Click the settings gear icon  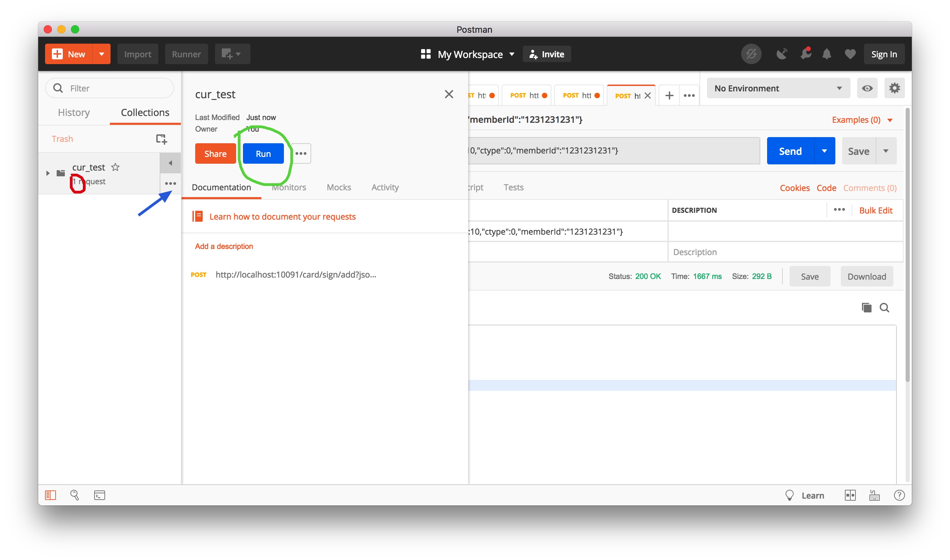point(894,88)
